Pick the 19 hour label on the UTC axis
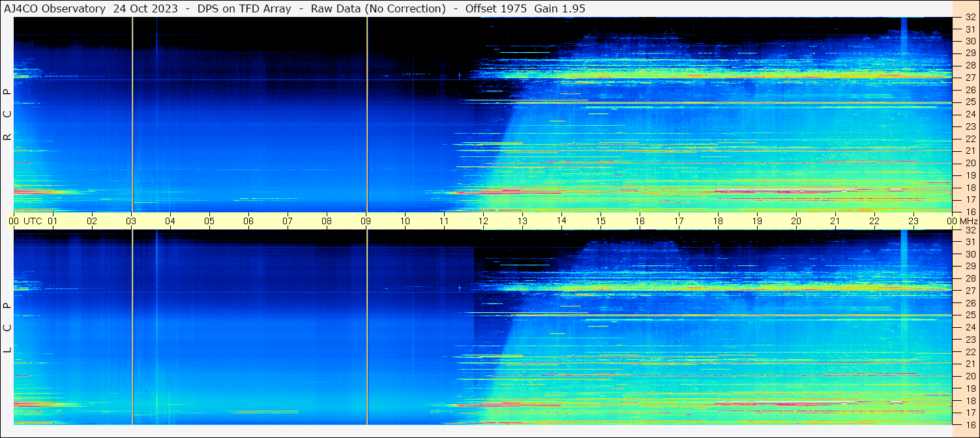 pyautogui.click(x=757, y=221)
